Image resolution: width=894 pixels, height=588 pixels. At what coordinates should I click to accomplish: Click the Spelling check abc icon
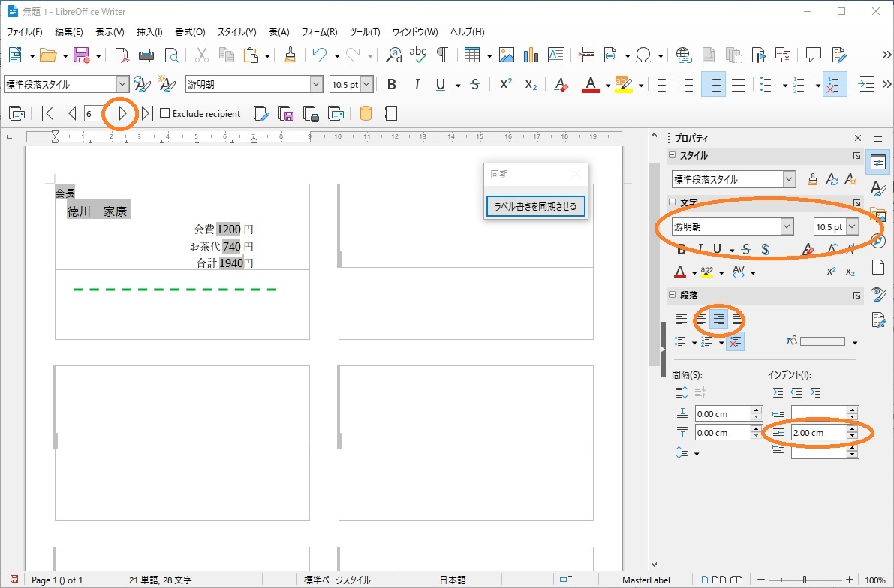pos(418,55)
